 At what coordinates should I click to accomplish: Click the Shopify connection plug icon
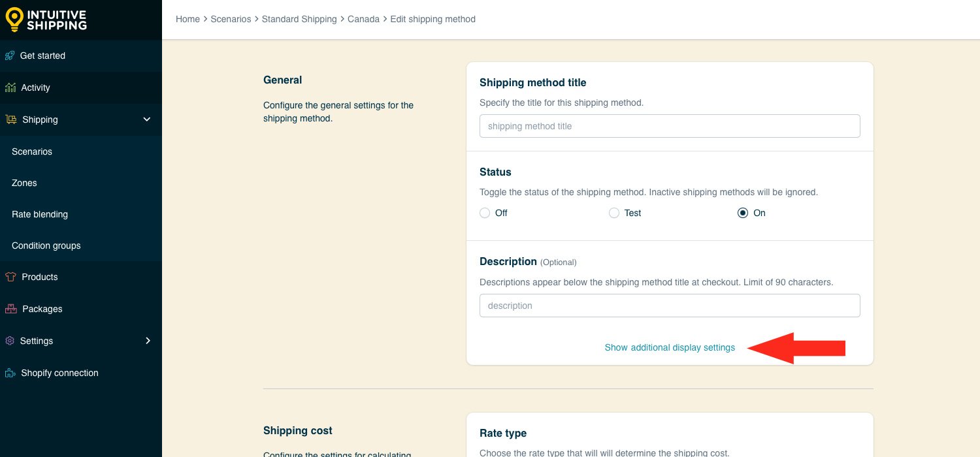10,373
